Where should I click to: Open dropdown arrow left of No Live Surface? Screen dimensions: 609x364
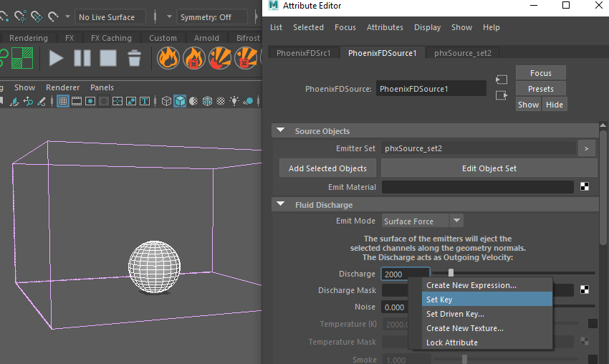pyautogui.click(x=67, y=16)
